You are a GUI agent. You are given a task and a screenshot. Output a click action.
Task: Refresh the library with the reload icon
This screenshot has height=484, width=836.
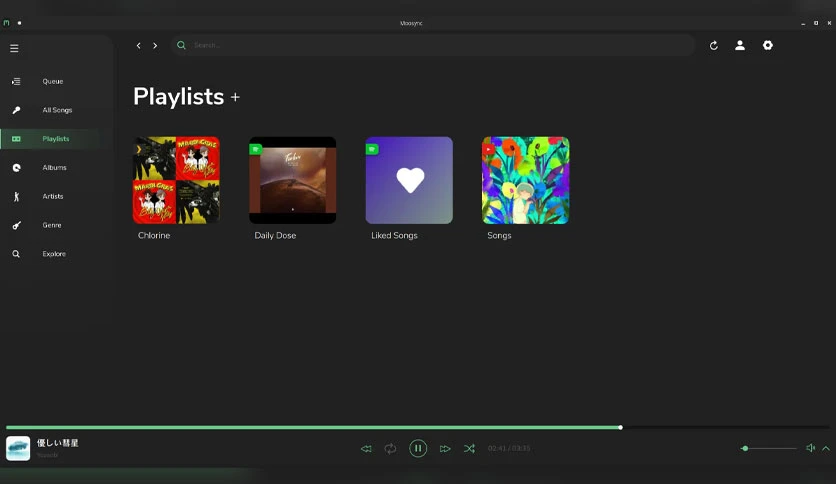tap(713, 46)
